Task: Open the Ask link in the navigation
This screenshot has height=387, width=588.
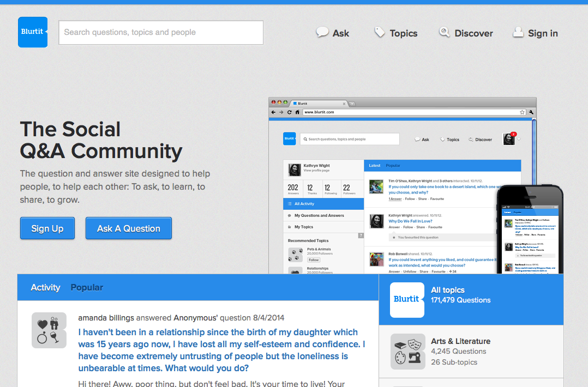Action: pos(340,33)
